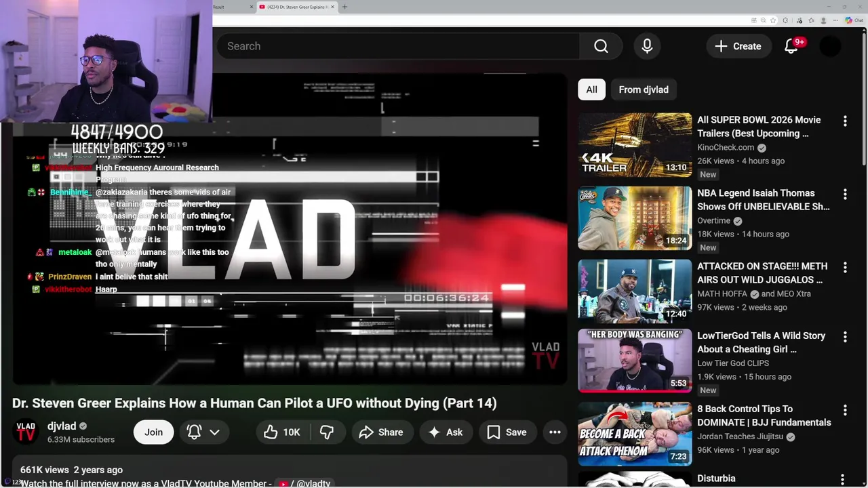Click title NBA Legend Isaiah Thomas Shows Off

click(764, 200)
